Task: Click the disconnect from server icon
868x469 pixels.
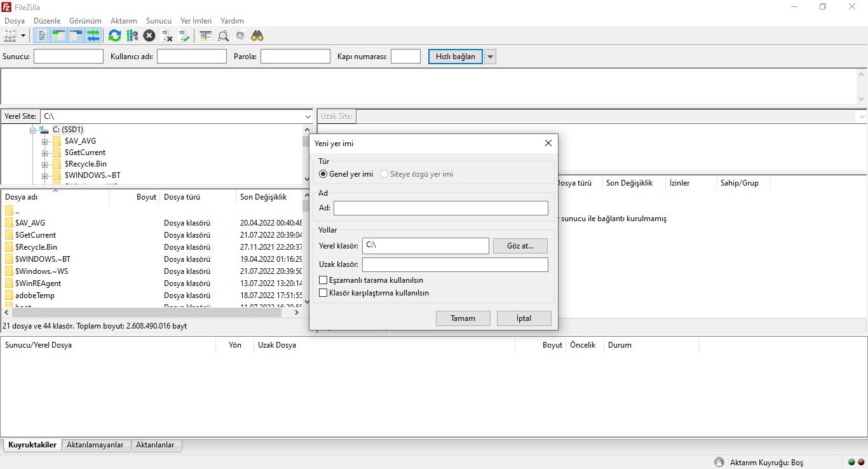Action: 167,36
